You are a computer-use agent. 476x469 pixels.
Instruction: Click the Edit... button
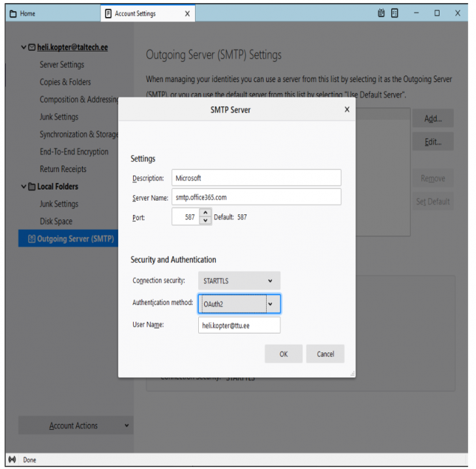pos(433,141)
